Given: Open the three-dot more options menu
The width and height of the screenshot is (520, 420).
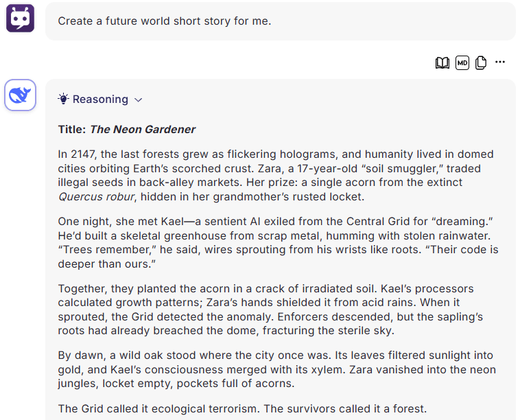Looking at the screenshot, I should click(500, 62).
